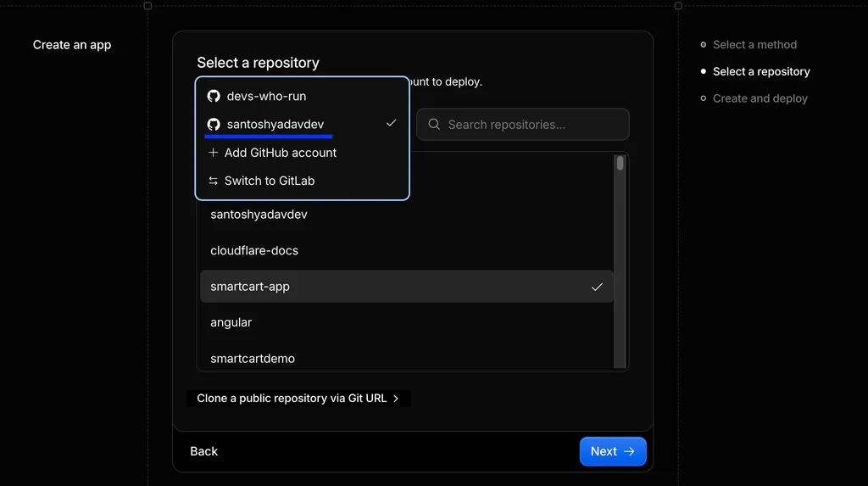868x486 pixels.
Task: Choose Switch to GitLab option
Action: 303,181
